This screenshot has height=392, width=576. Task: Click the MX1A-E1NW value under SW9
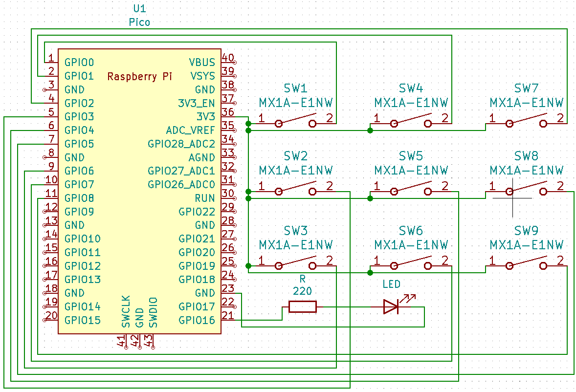tap(527, 245)
